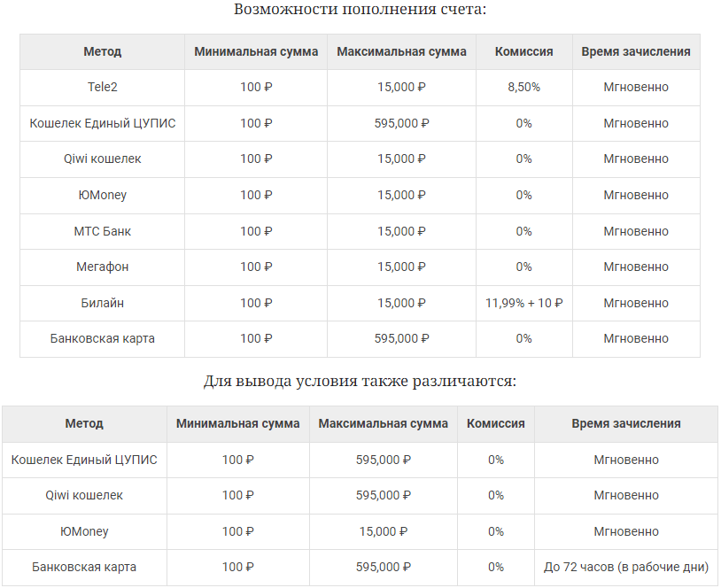
Task: Click the heading Для вывода условия также различаются
Action: (x=360, y=382)
